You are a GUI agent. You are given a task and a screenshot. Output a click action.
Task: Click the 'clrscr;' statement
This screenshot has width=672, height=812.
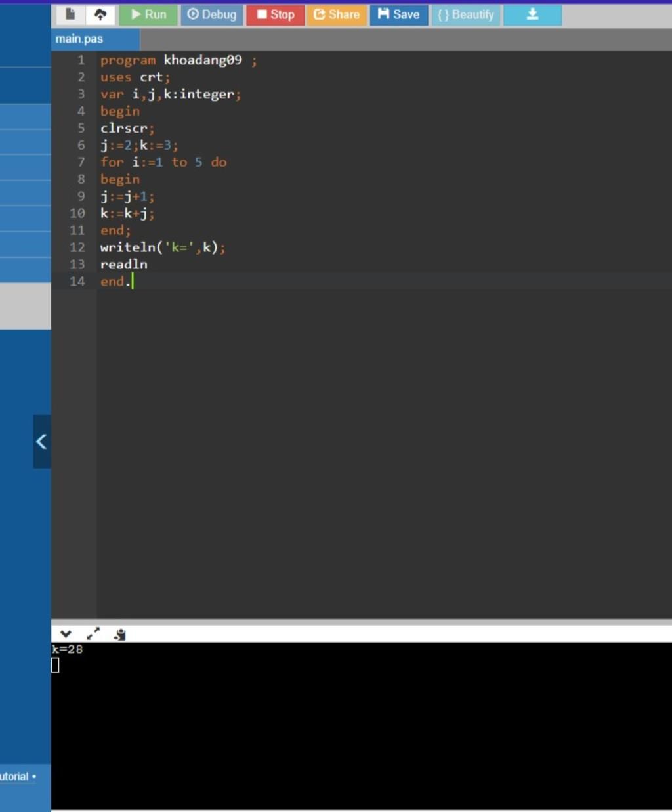pos(127,129)
